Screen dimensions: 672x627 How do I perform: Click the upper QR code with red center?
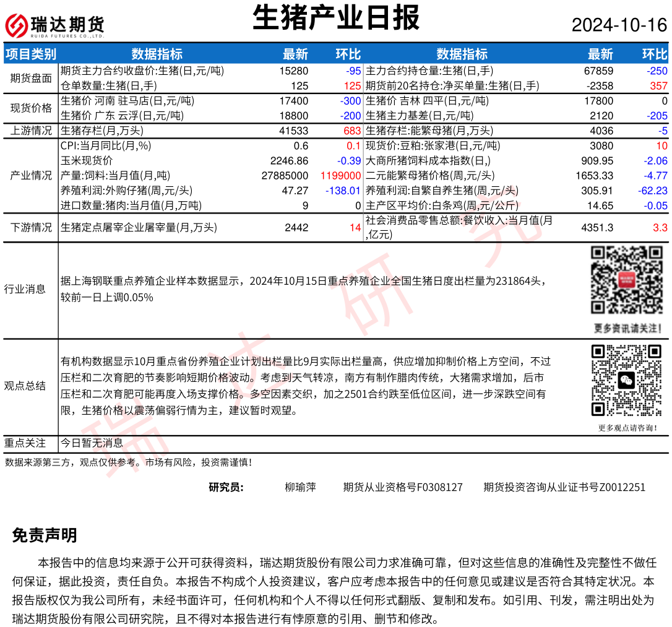click(626, 280)
